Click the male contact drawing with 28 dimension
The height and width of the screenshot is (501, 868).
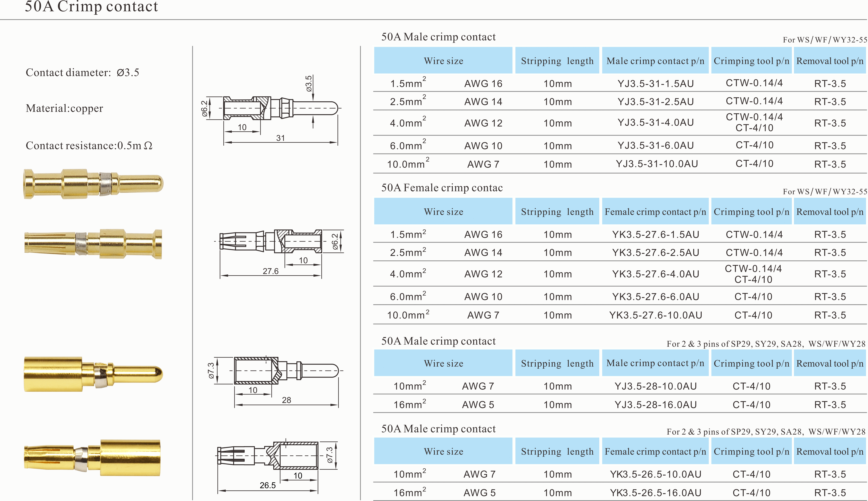275,382
